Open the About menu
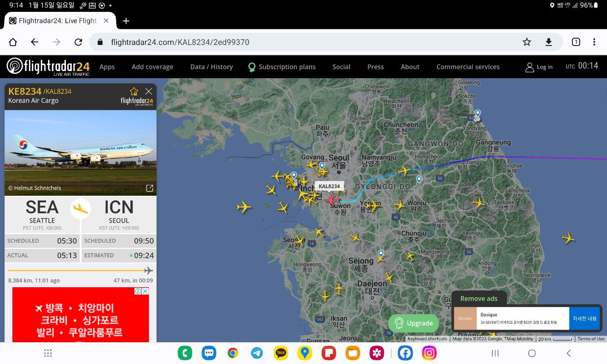Image resolution: width=607 pixels, height=364 pixels. [x=410, y=67]
